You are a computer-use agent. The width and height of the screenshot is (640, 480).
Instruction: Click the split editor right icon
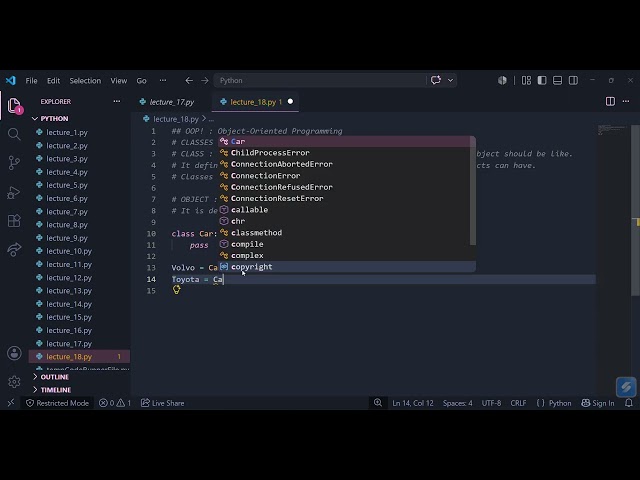point(610,101)
